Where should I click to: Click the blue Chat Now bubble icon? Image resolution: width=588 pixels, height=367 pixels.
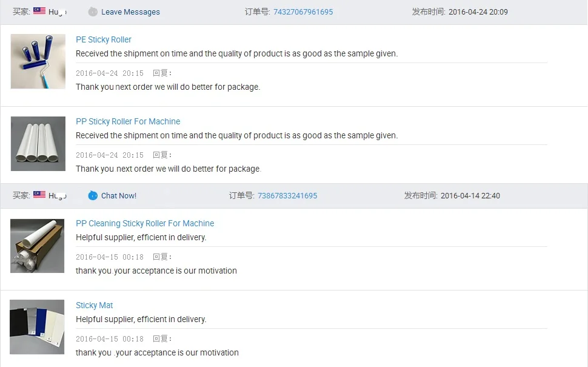tap(93, 195)
